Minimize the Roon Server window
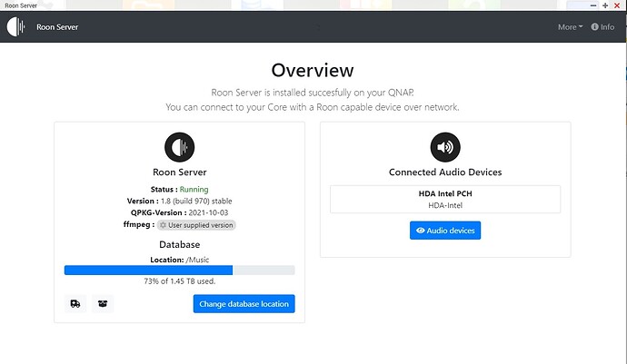627x364 pixels. pyautogui.click(x=593, y=5)
